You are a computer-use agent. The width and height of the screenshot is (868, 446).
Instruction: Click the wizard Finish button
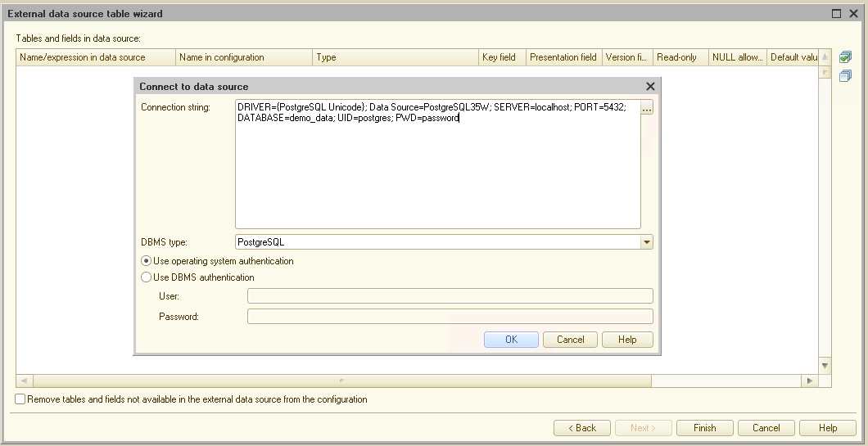[x=704, y=428]
